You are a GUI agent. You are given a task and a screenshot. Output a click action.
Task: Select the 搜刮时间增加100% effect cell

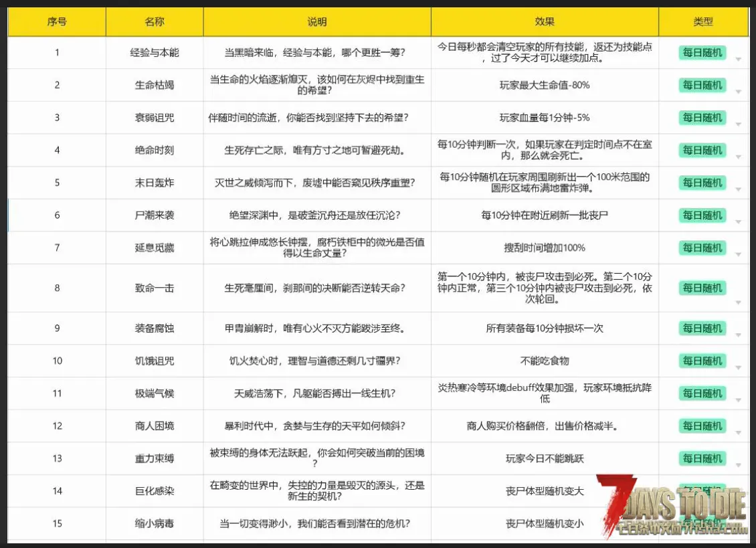(545, 248)
